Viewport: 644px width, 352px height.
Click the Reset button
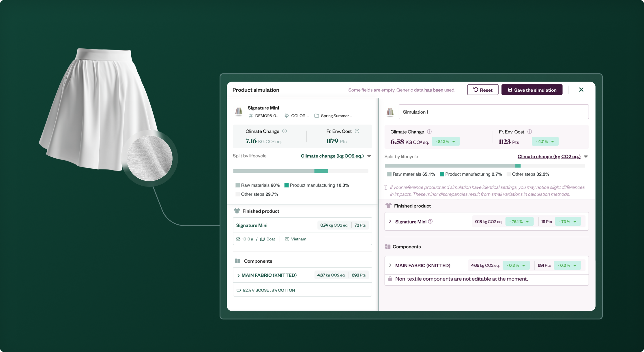(482, 90)
